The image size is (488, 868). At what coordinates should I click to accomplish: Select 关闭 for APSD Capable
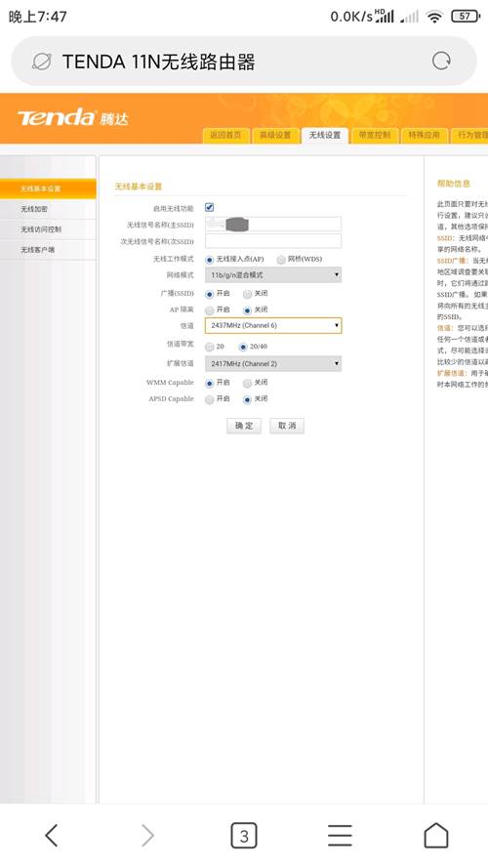pos(247,399)
